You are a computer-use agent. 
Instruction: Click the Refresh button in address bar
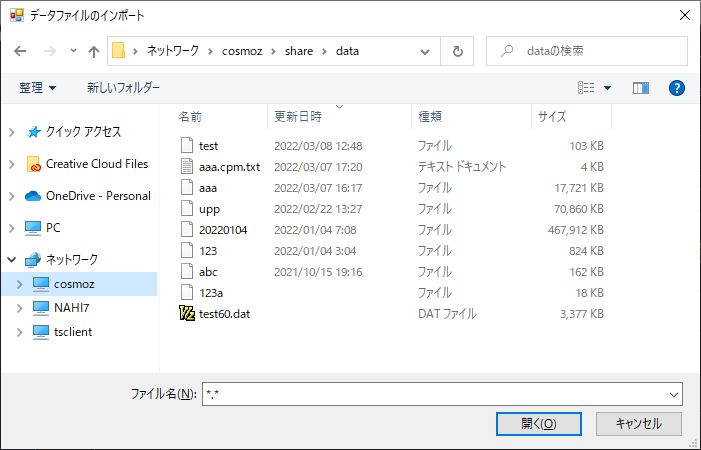pos(458,51)
